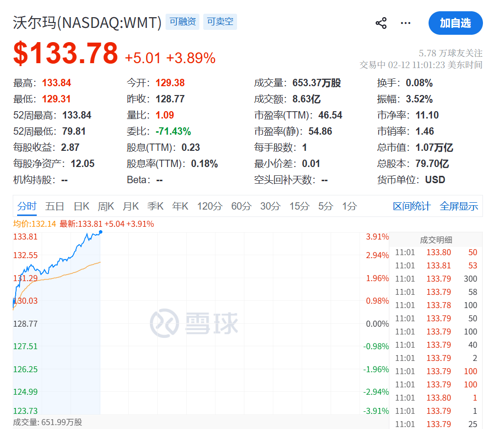The height and width of the screenshot is (429, 504).
Task: Select the 季K chart period
Action: point(155,206)
